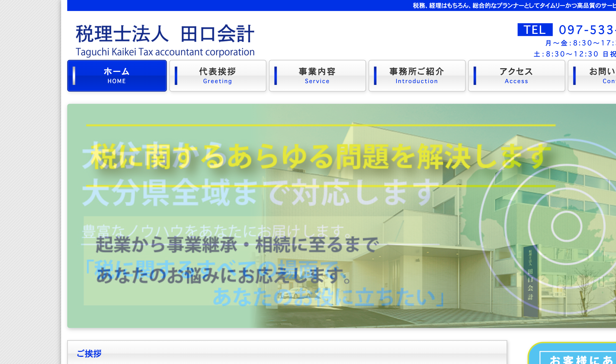Click the ご挨拶 section heading
The height and width of the screenshot is (364, 616).
(89, 353)
